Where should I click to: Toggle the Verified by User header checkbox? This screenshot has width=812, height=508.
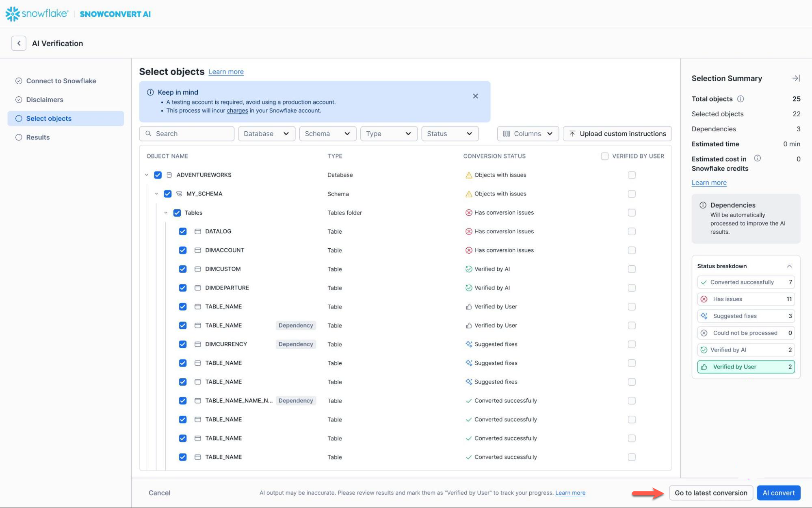point(604,156)
